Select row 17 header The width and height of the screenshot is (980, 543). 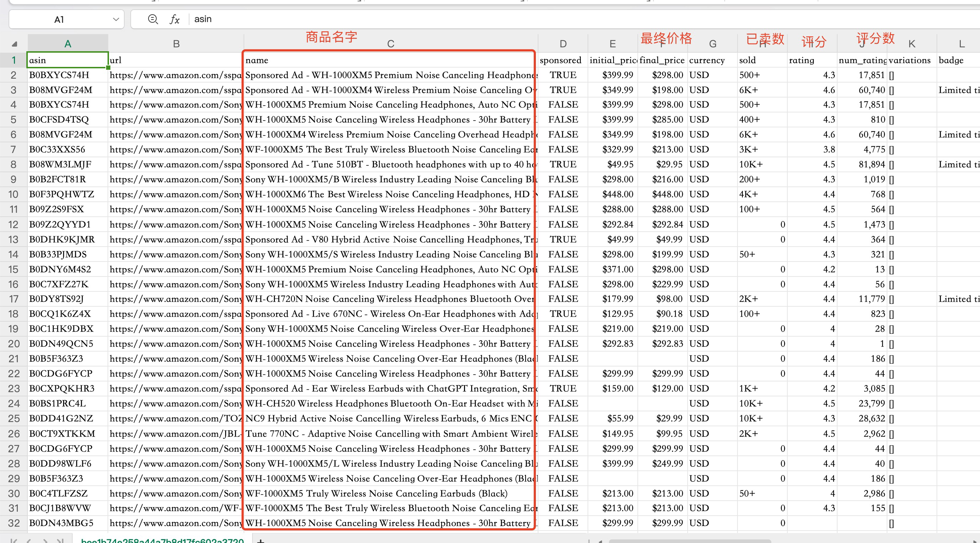[14, 299]
